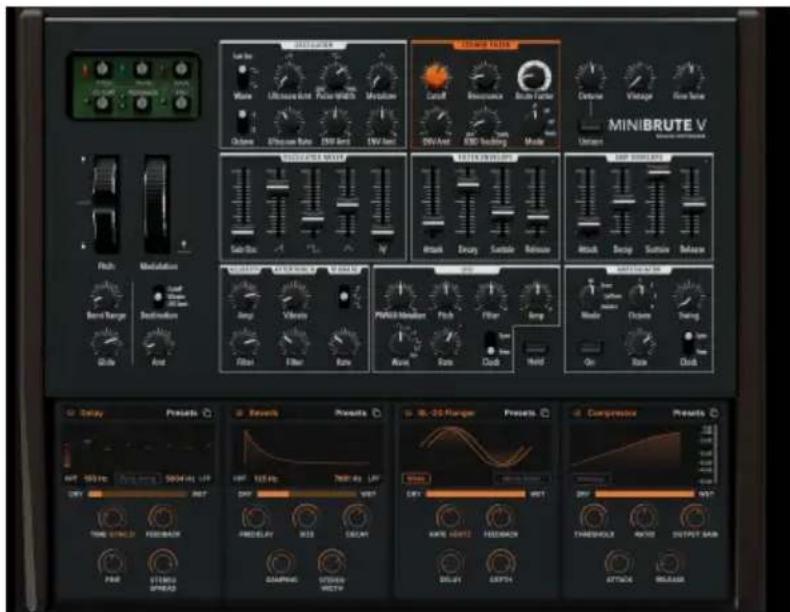
Task: Click the Compressor Output Gain knob
Action: coord(694,517)
